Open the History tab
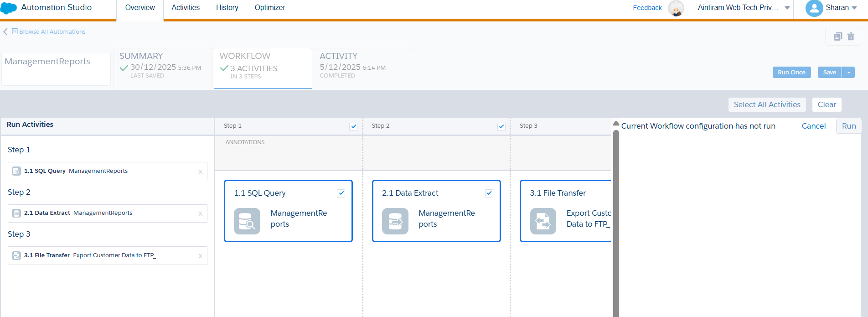The height and width of the screenshot is (317, 868). (227, 8)
